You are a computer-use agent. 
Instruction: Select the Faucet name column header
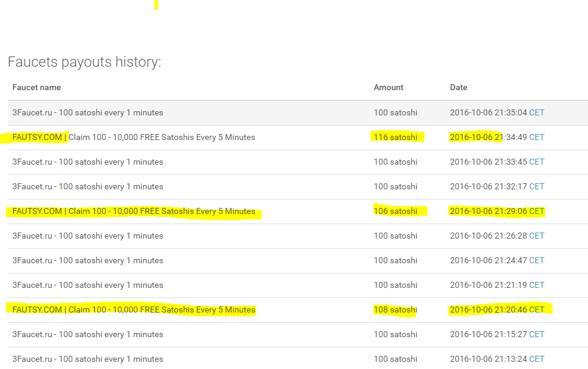click(x=37, y=87)
